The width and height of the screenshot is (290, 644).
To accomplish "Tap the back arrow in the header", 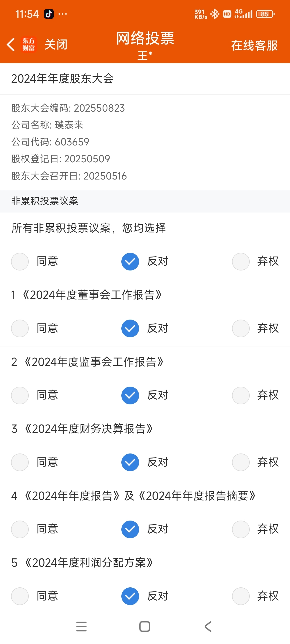I will pyautogui.click(x=11, y=45).
